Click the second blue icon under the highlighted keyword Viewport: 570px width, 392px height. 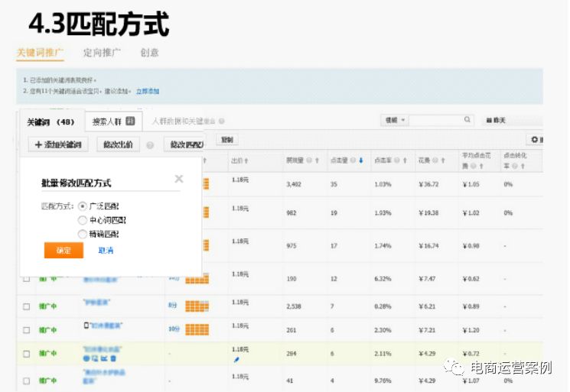pos(95,358)
